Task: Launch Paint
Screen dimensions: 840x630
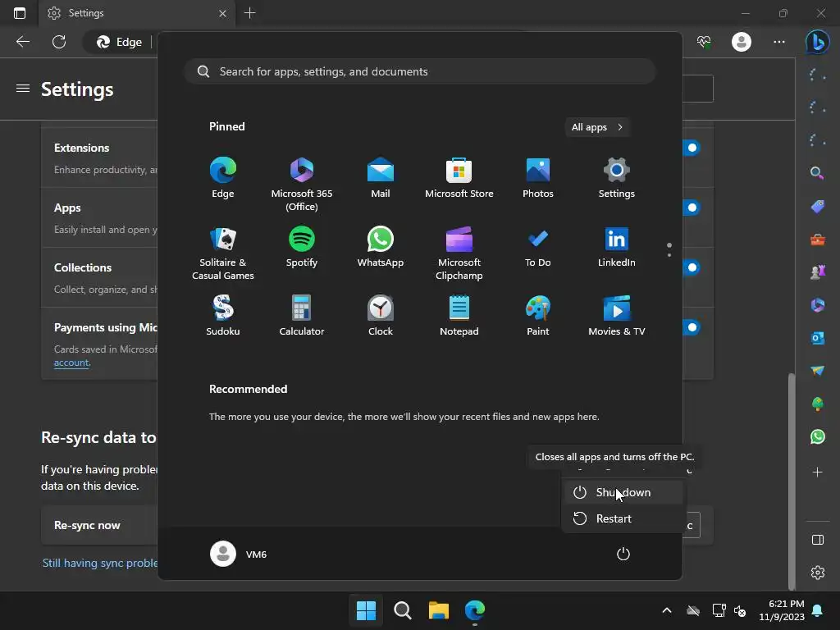Action: 538,316
